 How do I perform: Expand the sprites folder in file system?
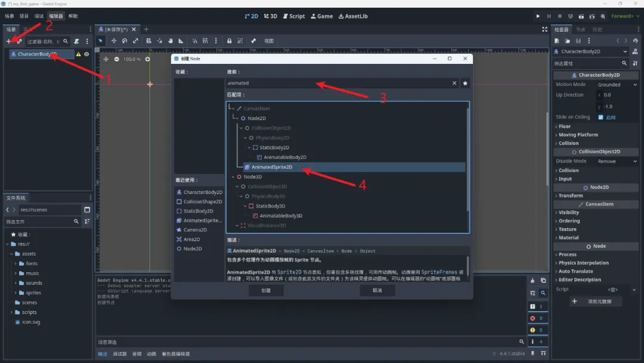(16, 293)
